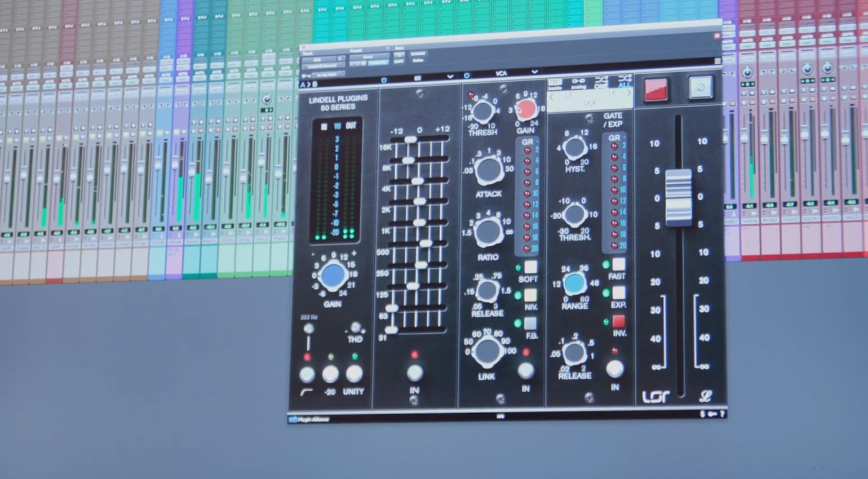
Task: Select IN on the VU meter
Action: click(x=324, y=127)
